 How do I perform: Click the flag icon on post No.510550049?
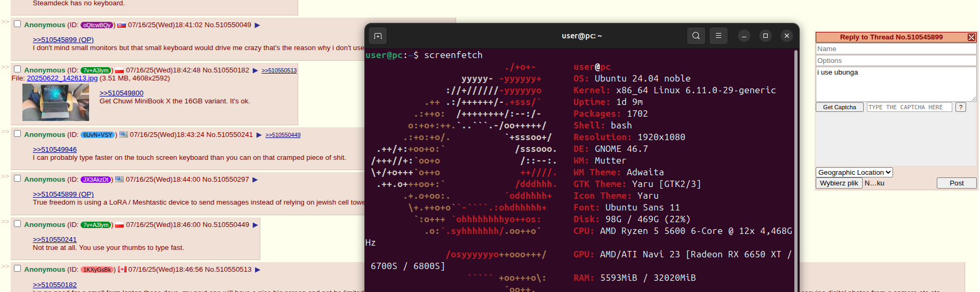coord(122,25)
